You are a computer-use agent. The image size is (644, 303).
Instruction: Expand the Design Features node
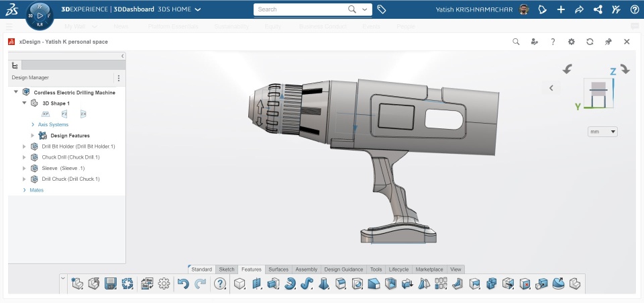point(33,135)
